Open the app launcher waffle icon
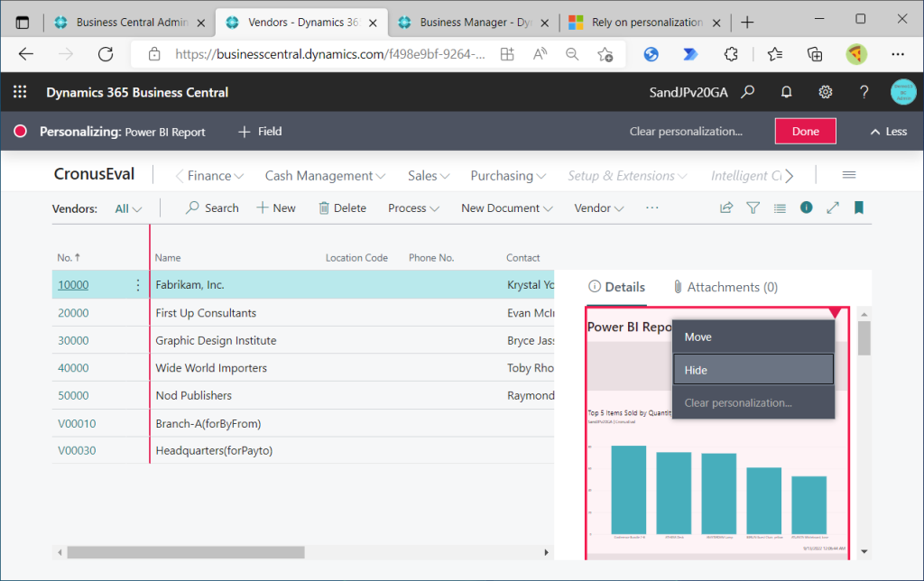 (x=20, y=92)
